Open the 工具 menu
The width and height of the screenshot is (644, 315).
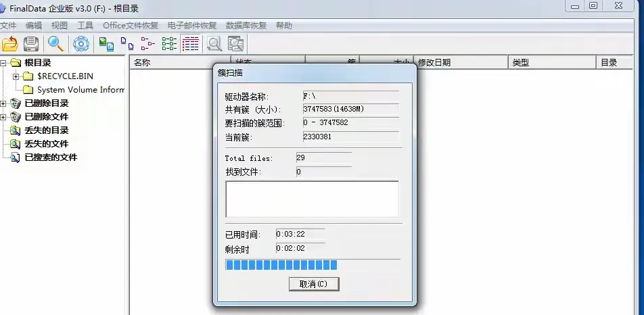pos(85,26)
